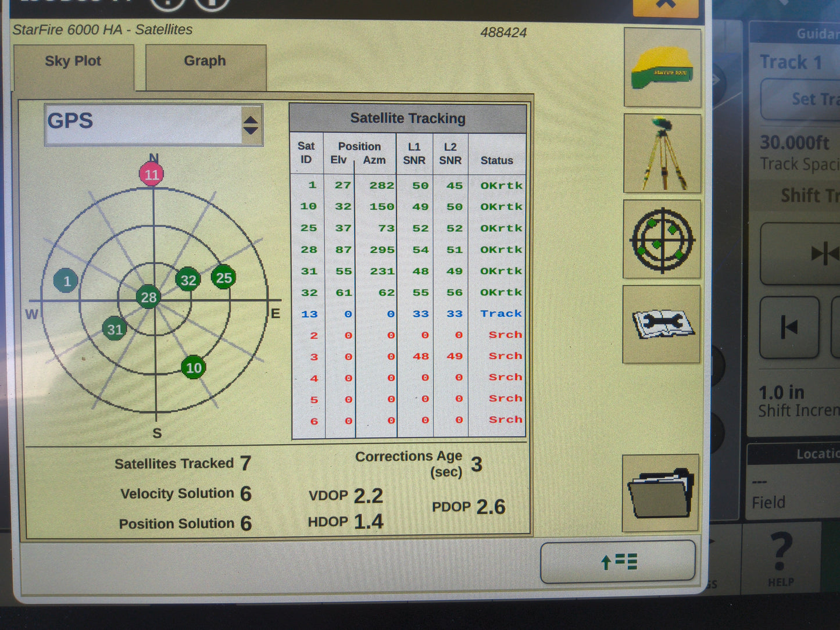
Task: Click the Satellites Tracked value 7
Action: click(245, 463)
